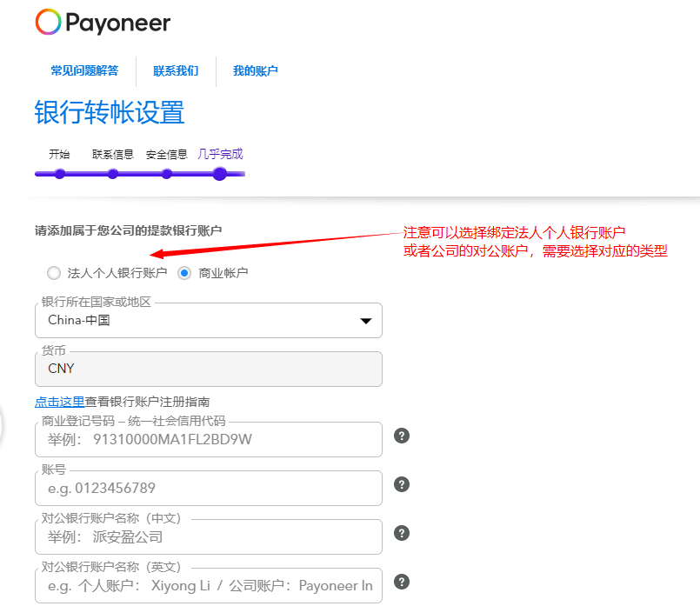Focus 对公银行账户名称（英文） input field
Viewport: 700px width, 606px height.
pos(209,585)
